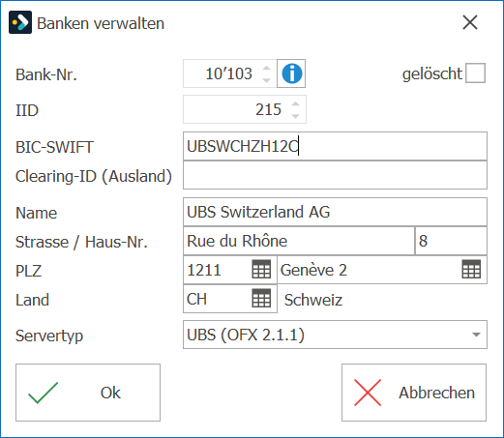The height and width of the screenshot is (438, 504).
Task: Click the BIC-SWIFT label
Action: tap(54, 147)
